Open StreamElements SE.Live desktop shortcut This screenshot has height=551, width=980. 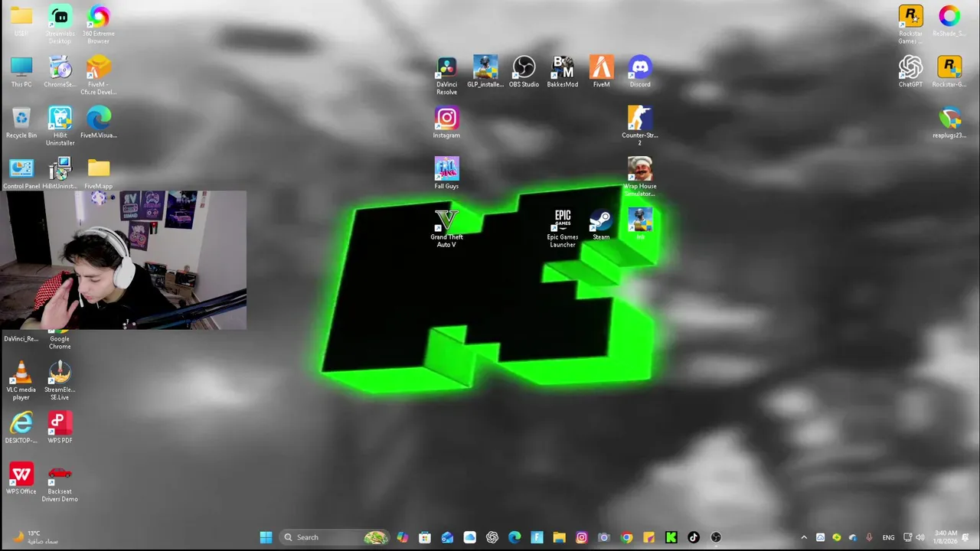click(x=60, y=380)
